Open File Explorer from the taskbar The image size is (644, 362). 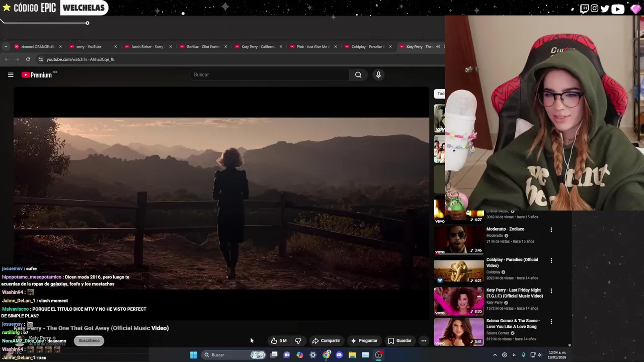coord(352,355)
